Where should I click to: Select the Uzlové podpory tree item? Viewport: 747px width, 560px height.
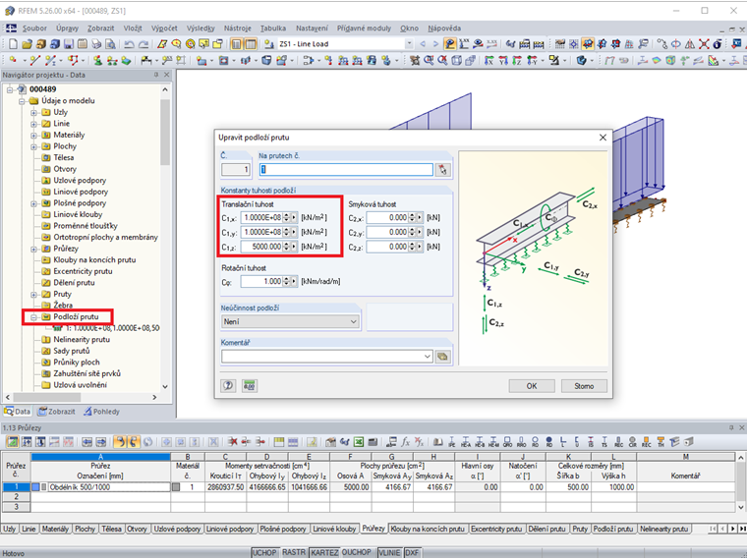pyautogui.click(x=80, y=181)
